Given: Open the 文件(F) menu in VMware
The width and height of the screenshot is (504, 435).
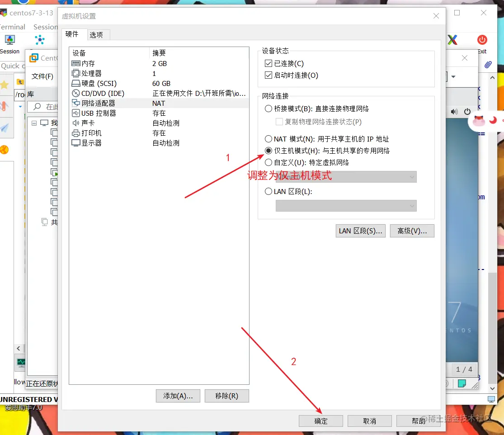Looking at the screenshot, I should pyautogui.click(x=42, y=76).
